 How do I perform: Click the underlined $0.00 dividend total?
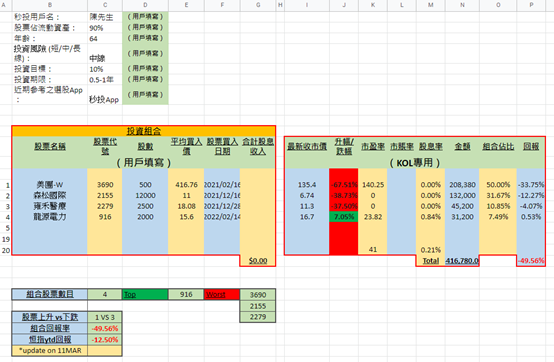[258, 261]
